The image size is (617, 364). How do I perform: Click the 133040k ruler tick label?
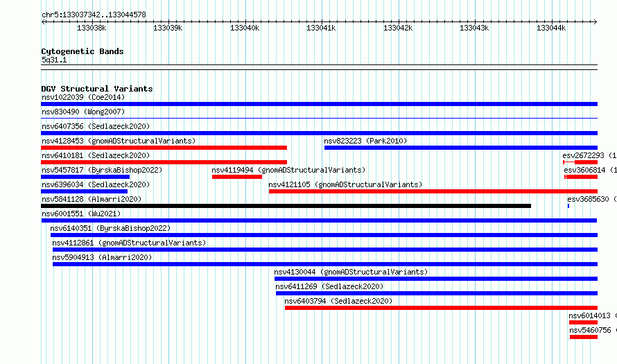(x=245, y=28)
